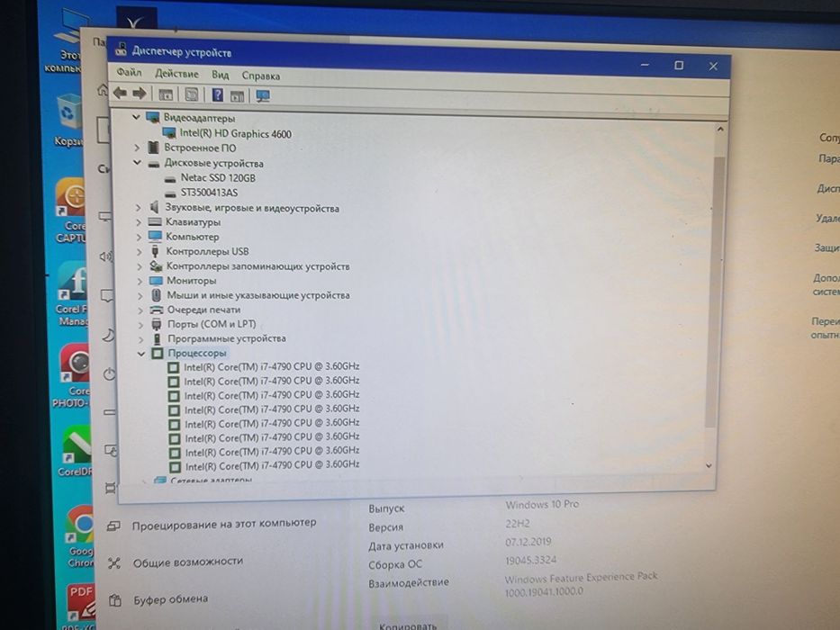Expand the Клавиатуры category chevron
The width and height of the screenshot is (840, 630).
pos(139,221)
